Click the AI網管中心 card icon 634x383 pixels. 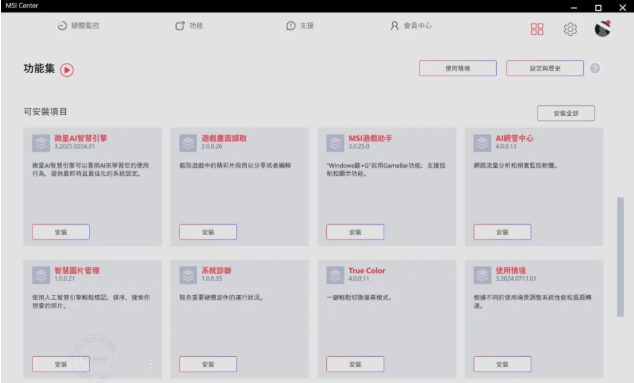(x=482, y=143)
